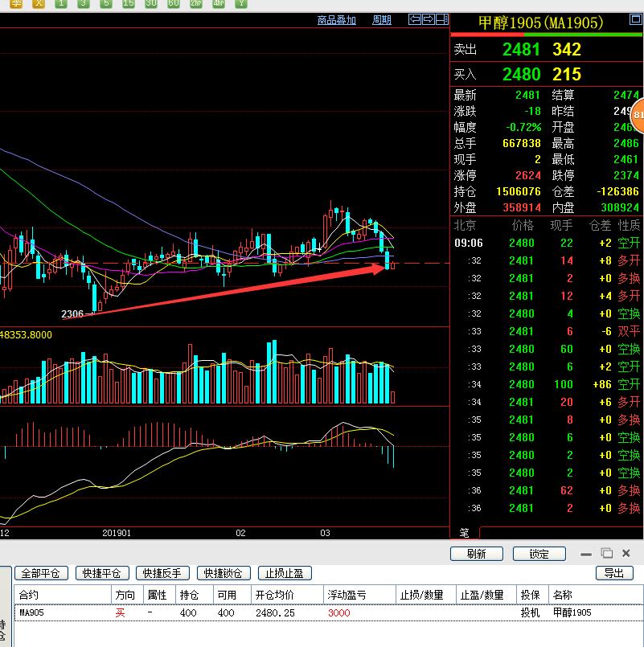Switch chart to 60-minute period button
The width and height of the screenshot is (644, 647).
coord(174,4)
